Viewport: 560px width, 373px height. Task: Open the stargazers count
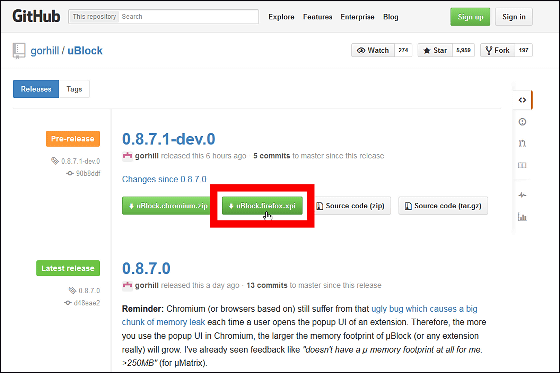[x=463, y=50]
